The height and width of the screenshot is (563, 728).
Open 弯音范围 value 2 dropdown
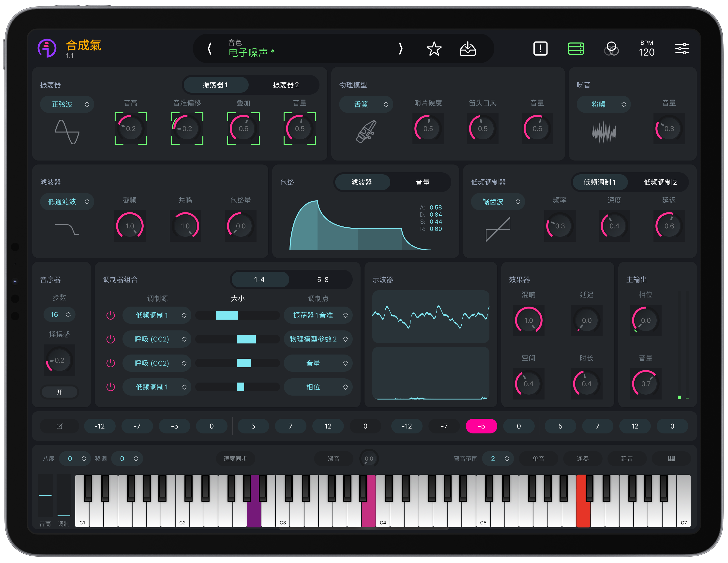[x=498, y=459]
